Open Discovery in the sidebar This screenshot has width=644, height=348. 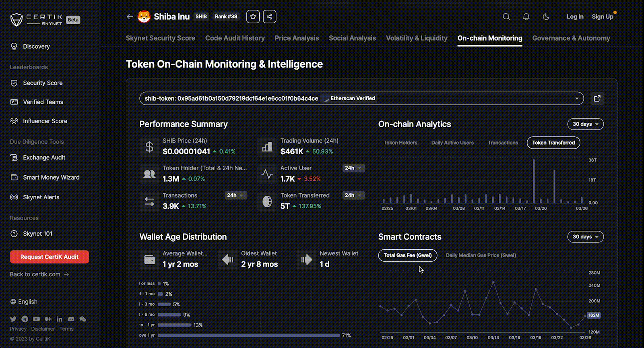tap(30, 46)
